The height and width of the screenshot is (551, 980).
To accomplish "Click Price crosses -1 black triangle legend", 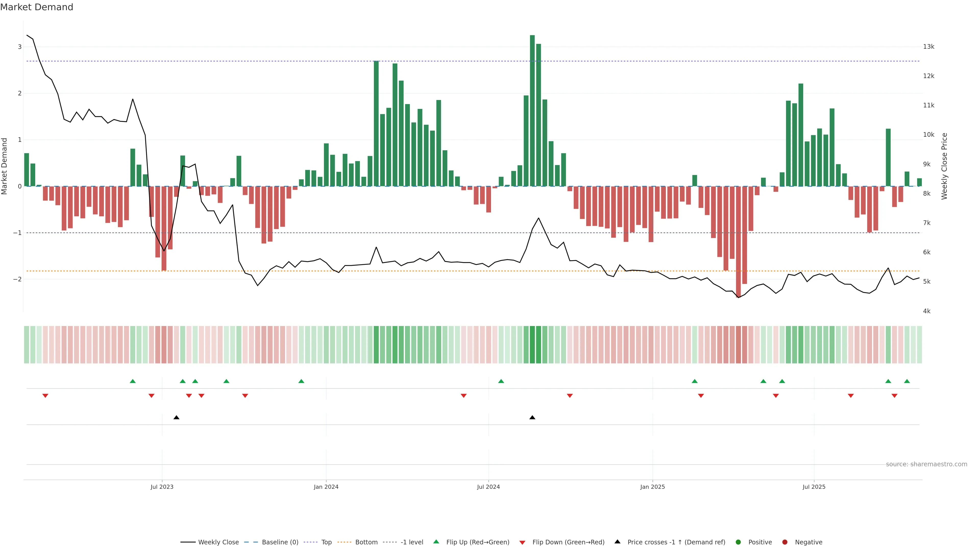I will coord(617,542).
